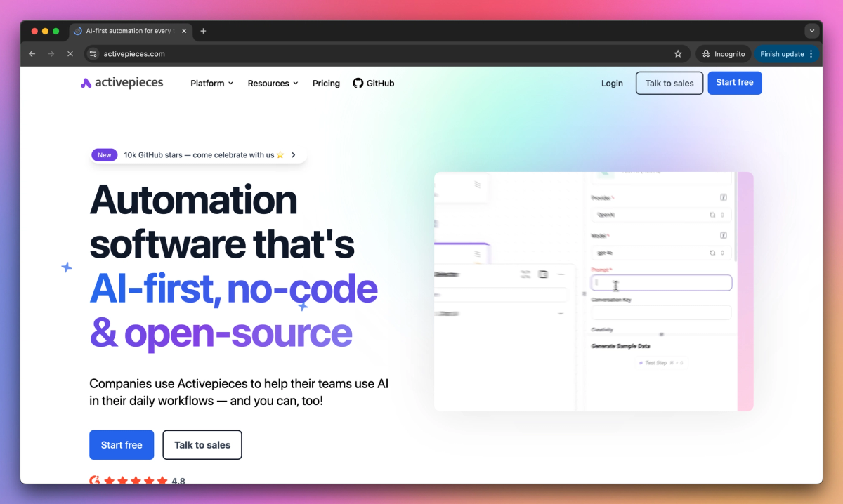Open a new browser tab with the plus icon

coord(203,31)
